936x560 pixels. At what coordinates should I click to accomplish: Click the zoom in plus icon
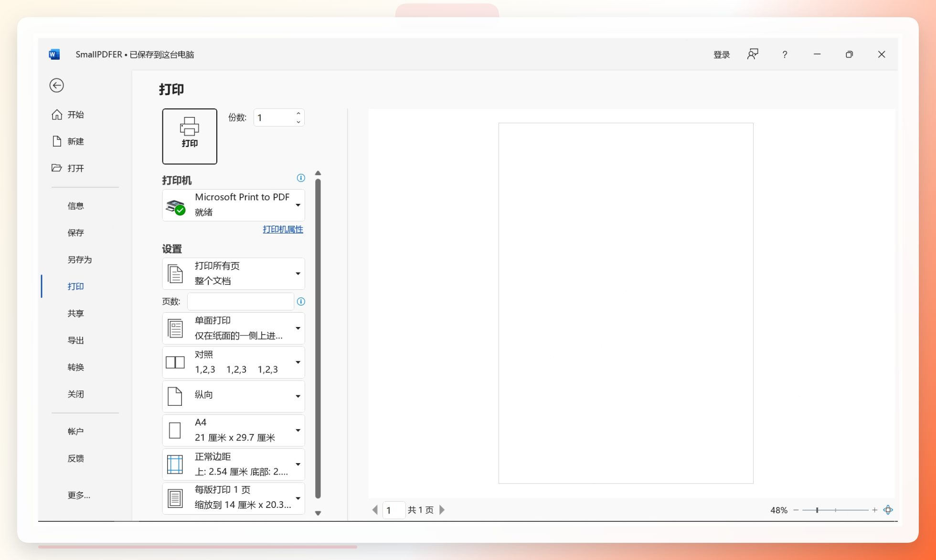(874, 510)
